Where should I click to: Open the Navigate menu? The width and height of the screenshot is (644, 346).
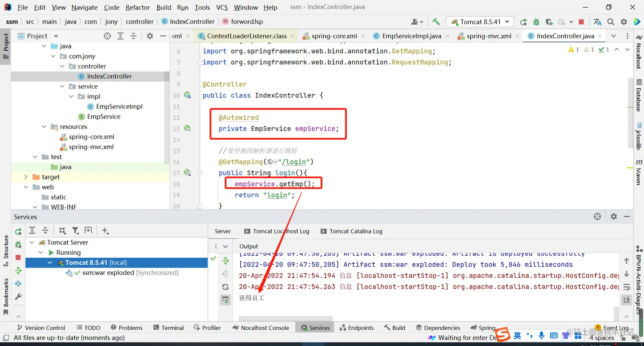[84, 7]
